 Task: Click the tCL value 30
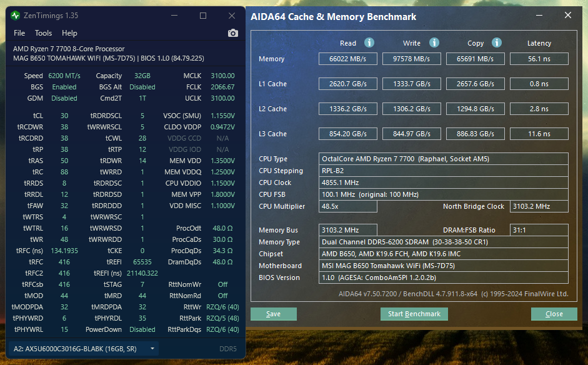point(64,116)
